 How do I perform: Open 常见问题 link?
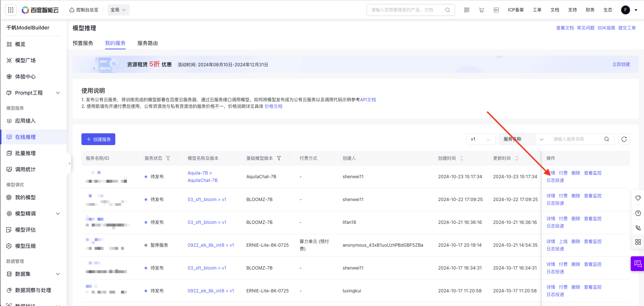point(586,28)
